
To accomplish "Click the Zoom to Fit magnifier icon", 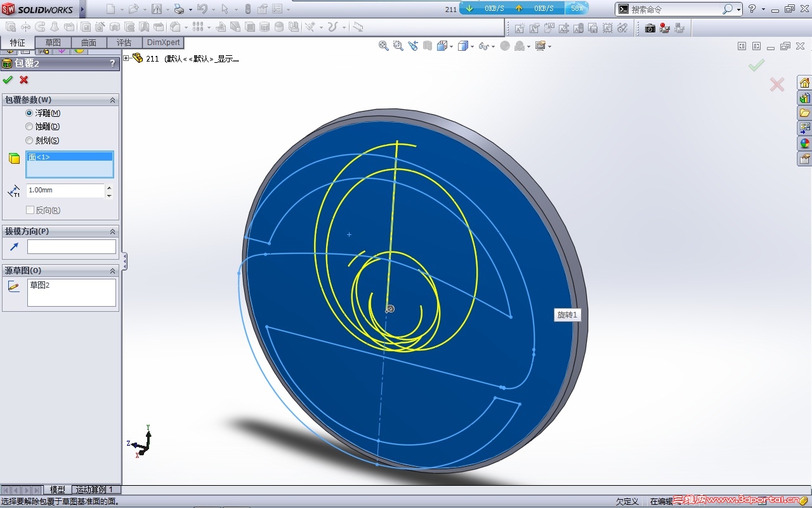I will click(x=383, y=46).
